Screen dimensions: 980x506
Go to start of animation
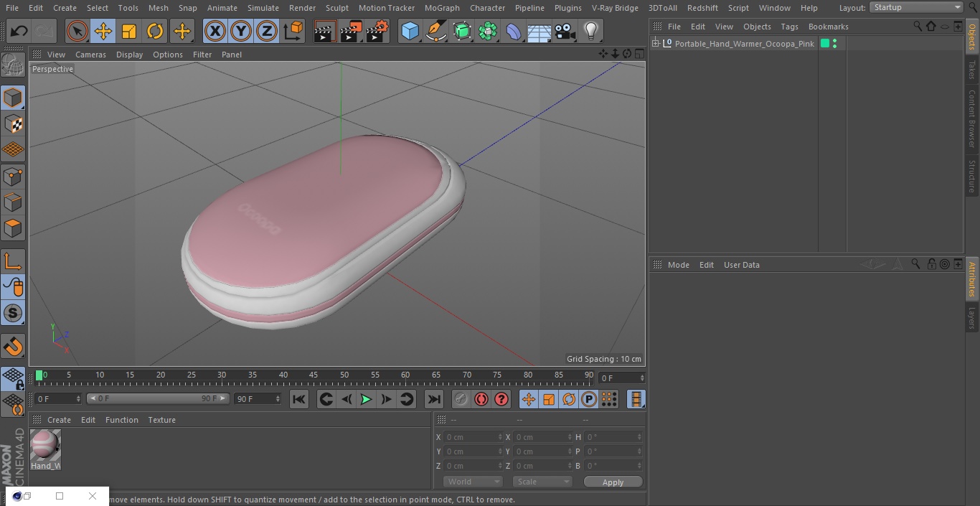click(x=299, y=399)
